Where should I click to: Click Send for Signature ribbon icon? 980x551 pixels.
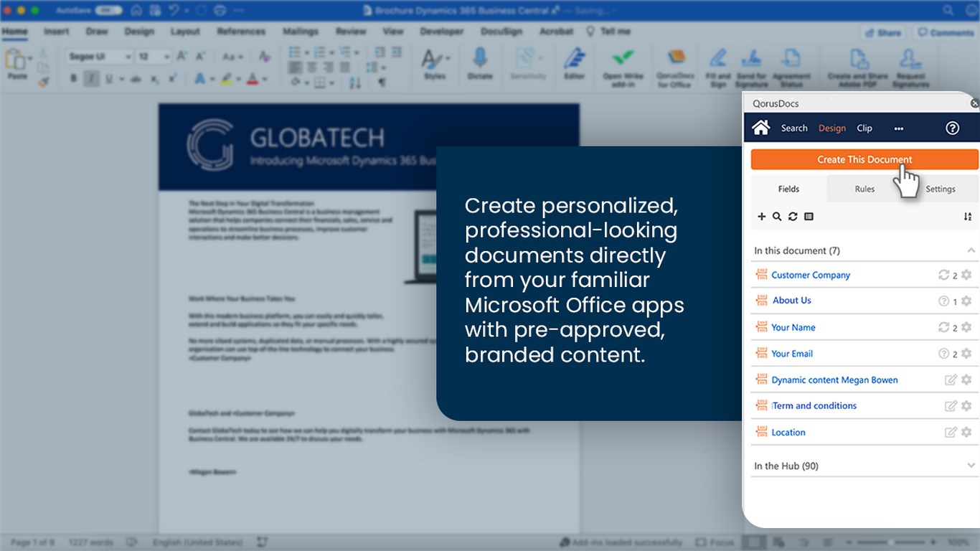(x=751, y=68)
